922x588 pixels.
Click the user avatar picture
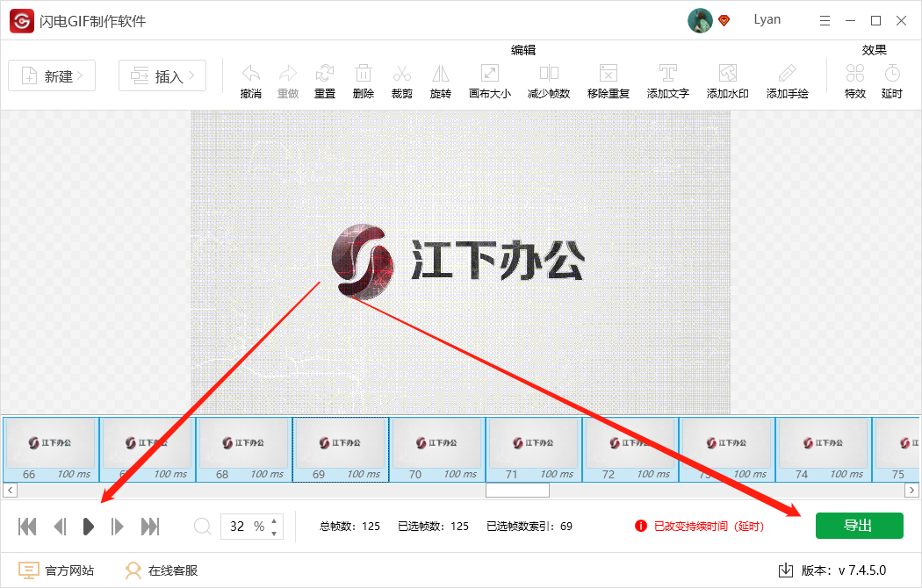pos(700,20)
